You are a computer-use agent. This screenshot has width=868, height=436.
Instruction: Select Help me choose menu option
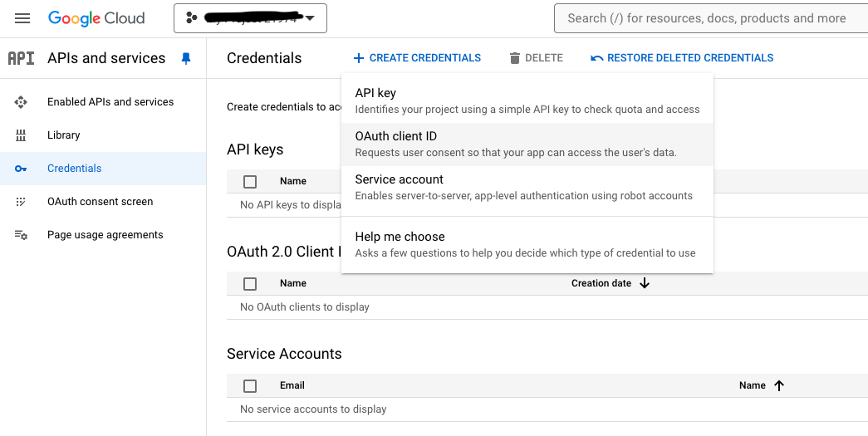(527, 244)
